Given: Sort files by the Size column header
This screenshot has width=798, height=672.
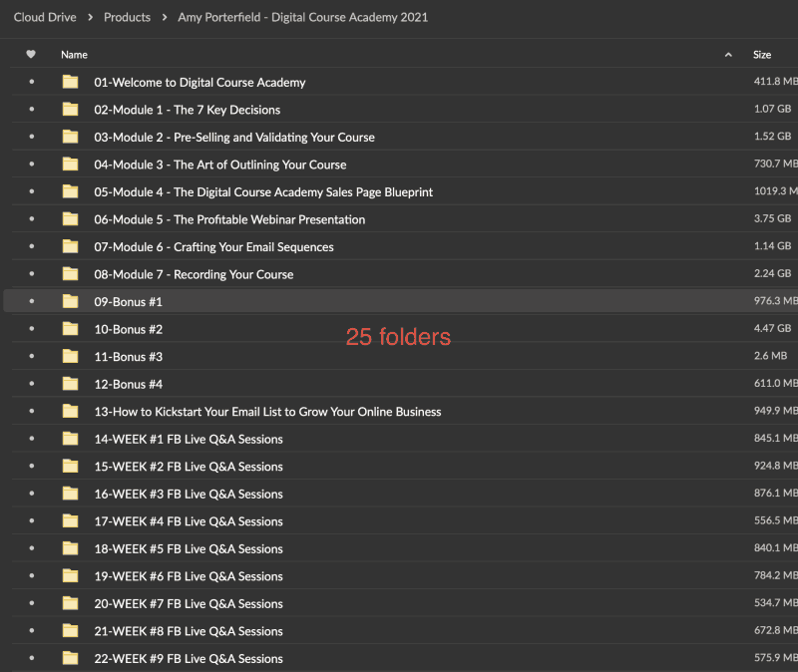Looking at the screenshot, I should (x=762, y=55).
